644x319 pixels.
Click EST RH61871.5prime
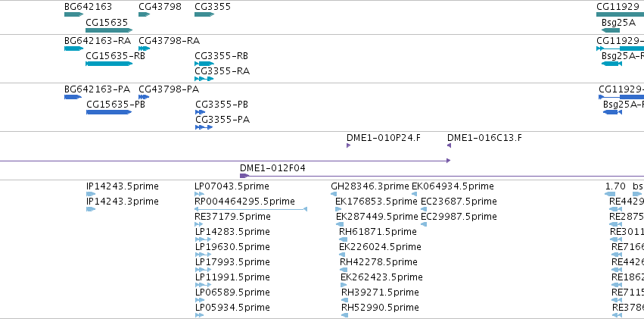click(378, 231)
